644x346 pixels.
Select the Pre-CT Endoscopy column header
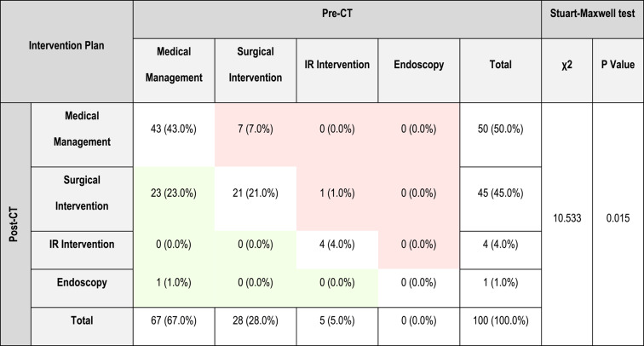[418, 65]
